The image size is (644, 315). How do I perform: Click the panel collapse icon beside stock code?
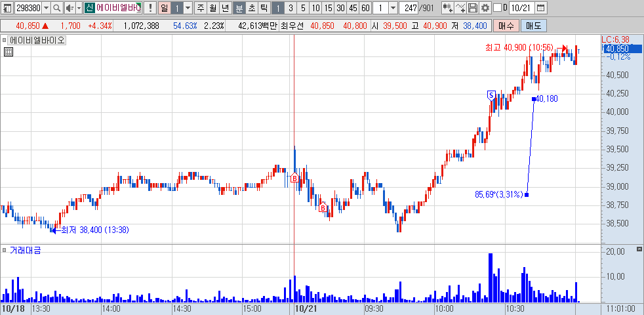tap(7, 8)
